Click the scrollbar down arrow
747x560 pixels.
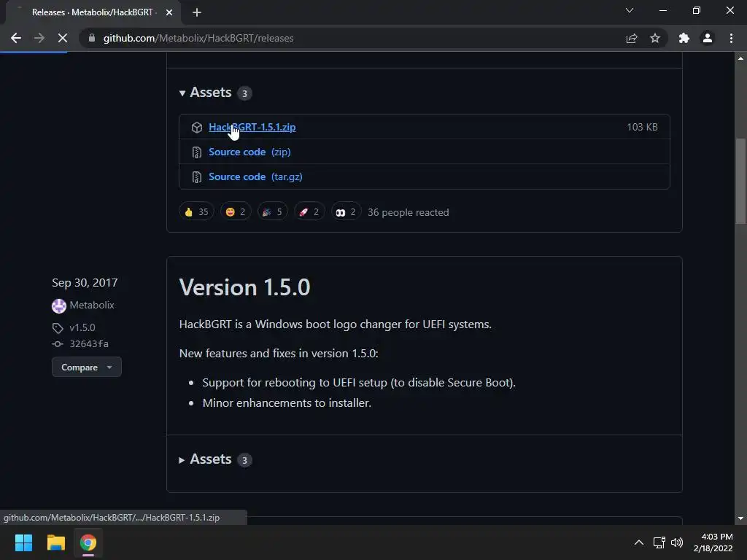coord(740,518)
